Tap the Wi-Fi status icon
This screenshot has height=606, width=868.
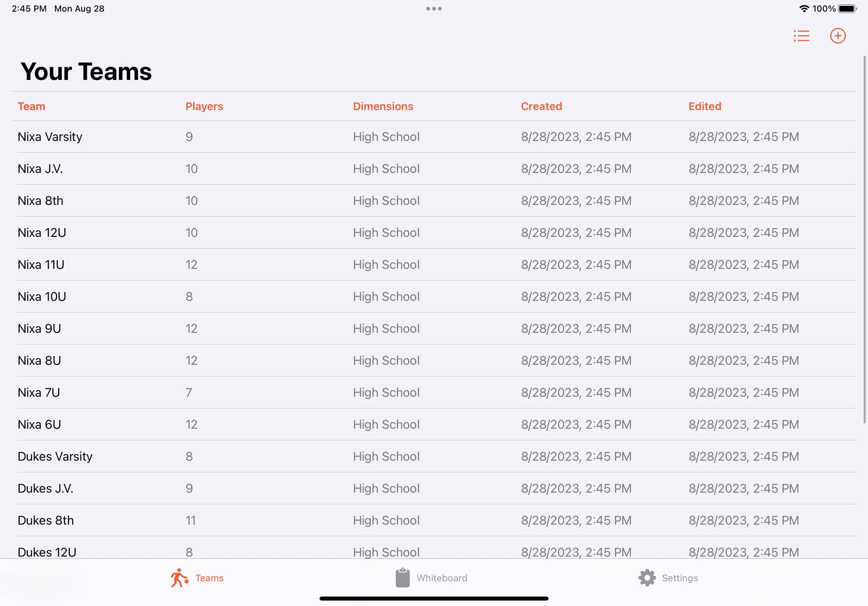click(x=804, y=8)
